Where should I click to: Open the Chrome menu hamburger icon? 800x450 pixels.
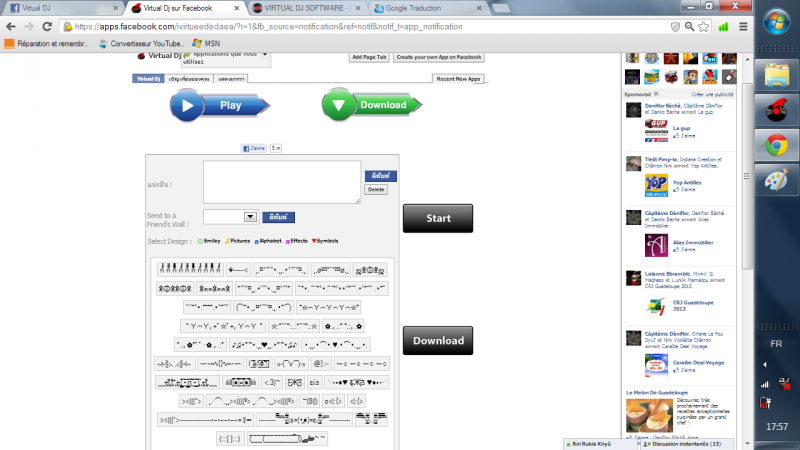pyautogui.click(x=743, y=27)
